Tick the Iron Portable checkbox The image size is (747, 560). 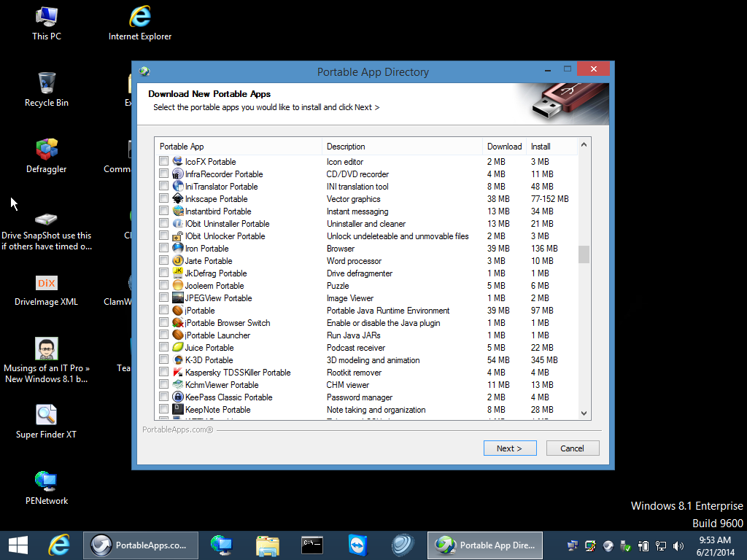[164, 248]
